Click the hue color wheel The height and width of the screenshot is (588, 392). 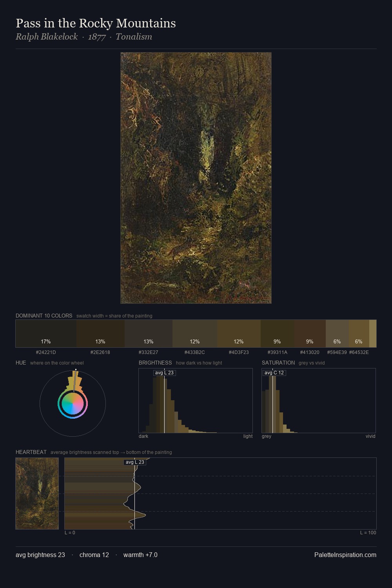coord(73,403)
